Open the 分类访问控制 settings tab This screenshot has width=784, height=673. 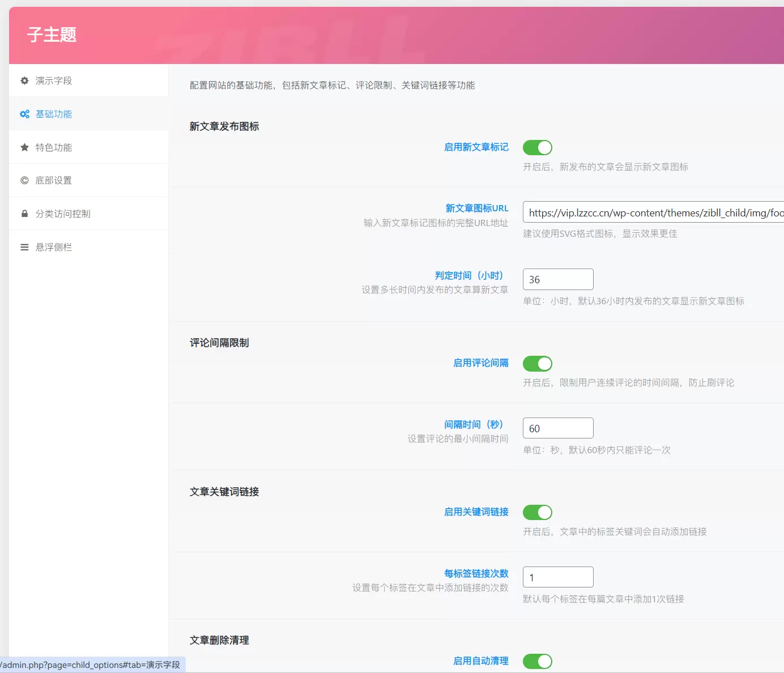coord(88,214)
